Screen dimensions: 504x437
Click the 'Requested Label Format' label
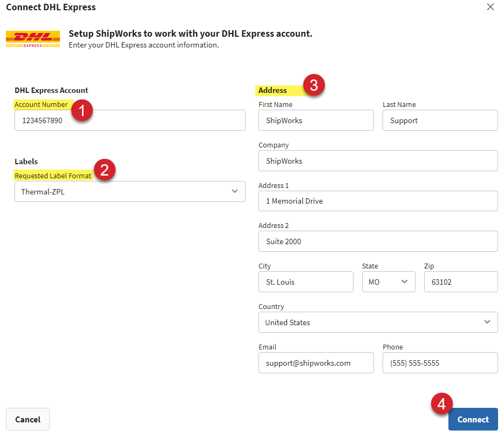tap(53, 176)
